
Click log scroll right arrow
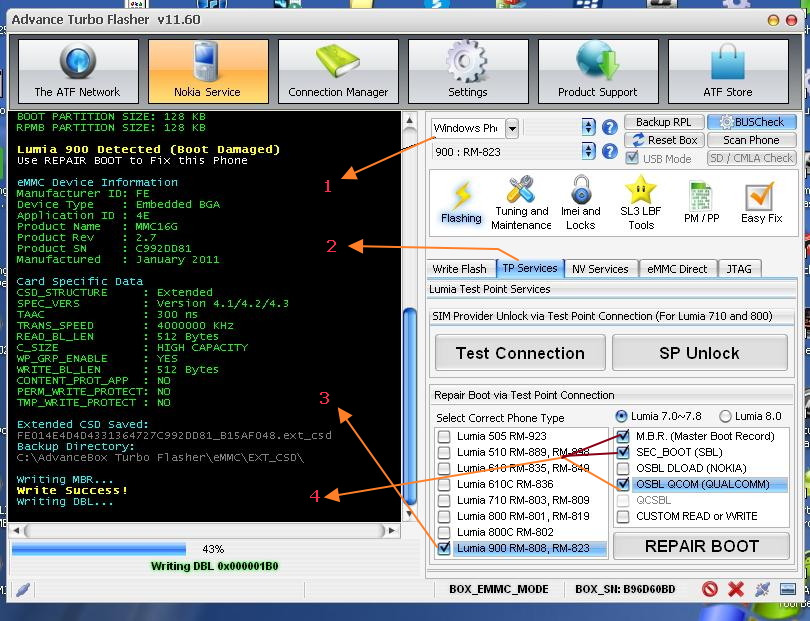pos(392,531)
